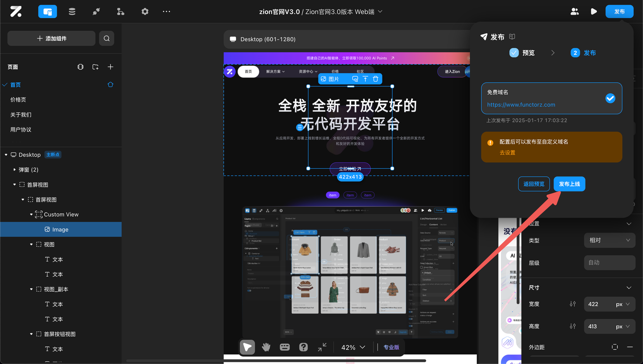The width and height of the screenshot is (643, 364).
Task: Open the three-dots more menu in top bar
Action: 167,12
